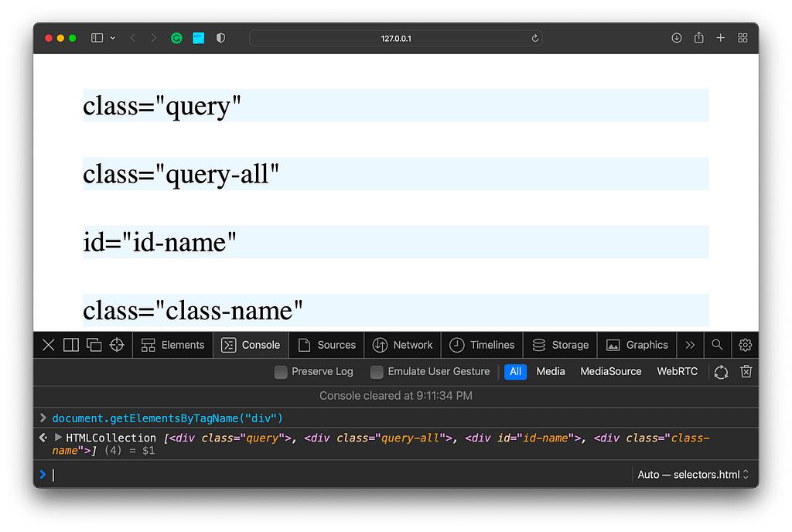Open the Safari share icon
This screenshot has height=532, width=792.
pos(698,38)
